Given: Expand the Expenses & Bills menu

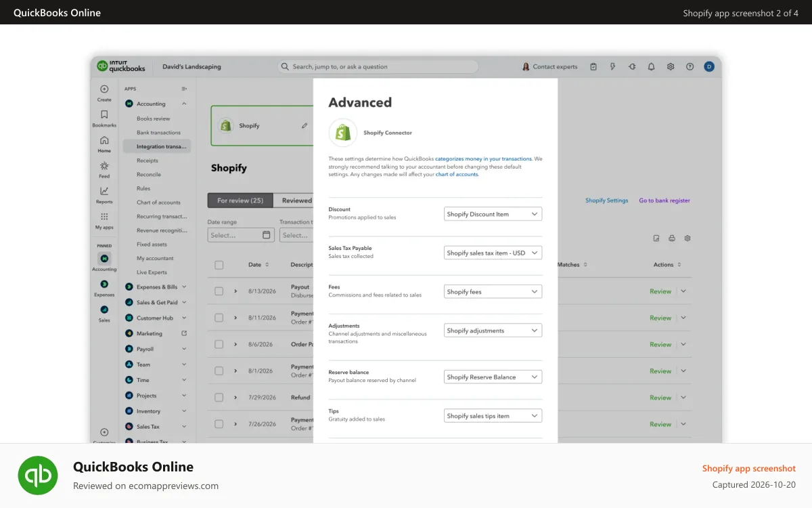Looking at the screenshot, I should pyautogui.click(x=156, y=287).
